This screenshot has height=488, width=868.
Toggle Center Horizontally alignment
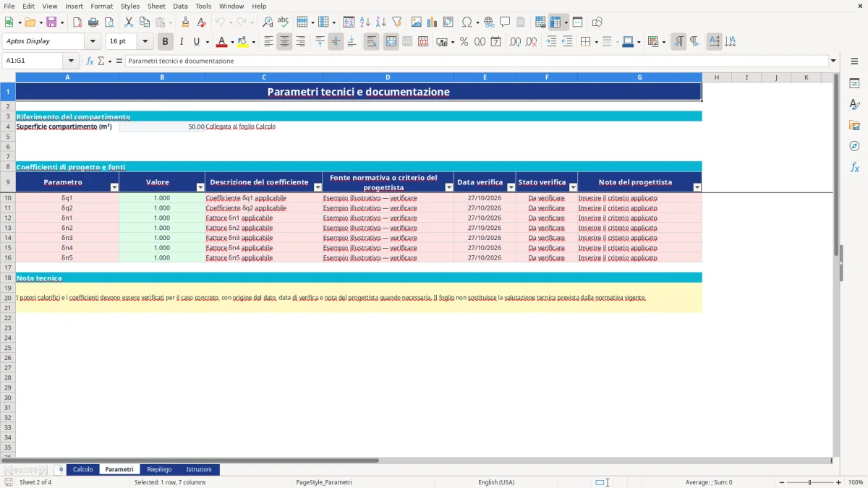pyautogui.click(x=284, y=42)
